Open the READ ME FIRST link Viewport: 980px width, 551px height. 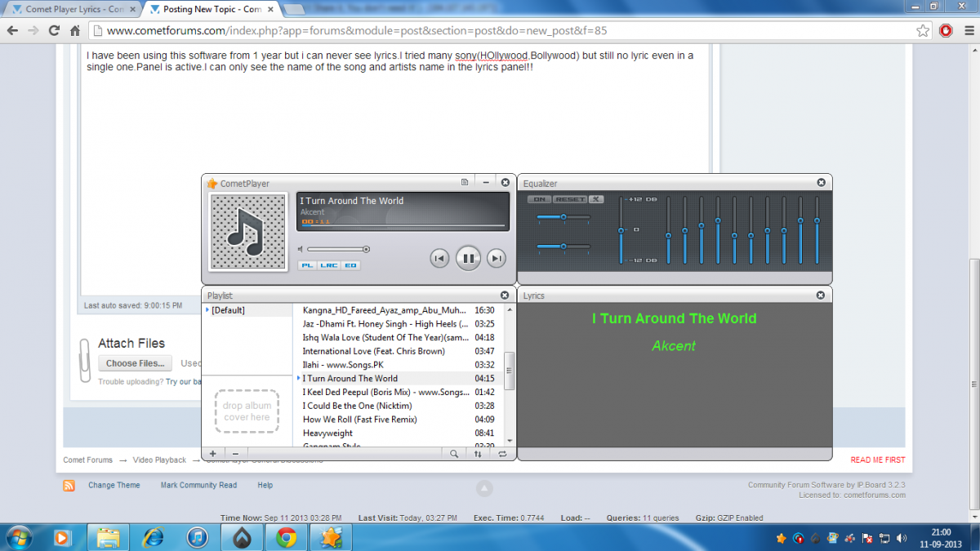point(878,460)
